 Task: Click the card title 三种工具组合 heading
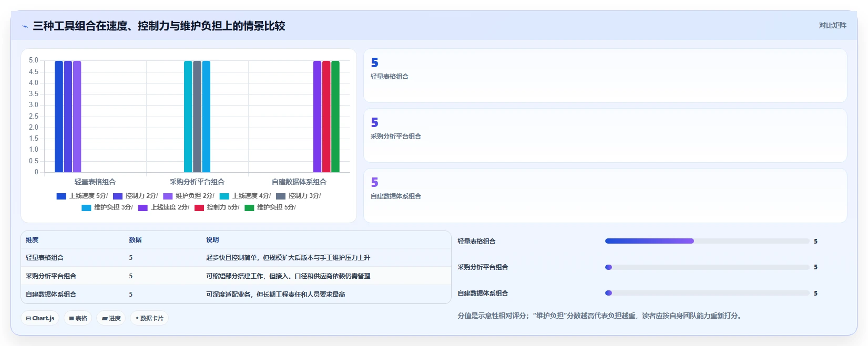(159, 26)
